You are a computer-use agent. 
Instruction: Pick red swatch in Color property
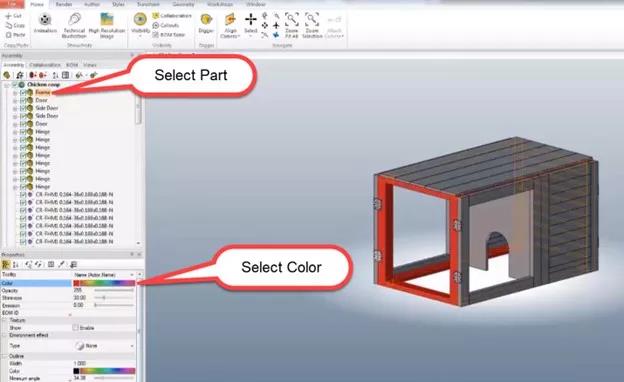click(x=76, y=283)
